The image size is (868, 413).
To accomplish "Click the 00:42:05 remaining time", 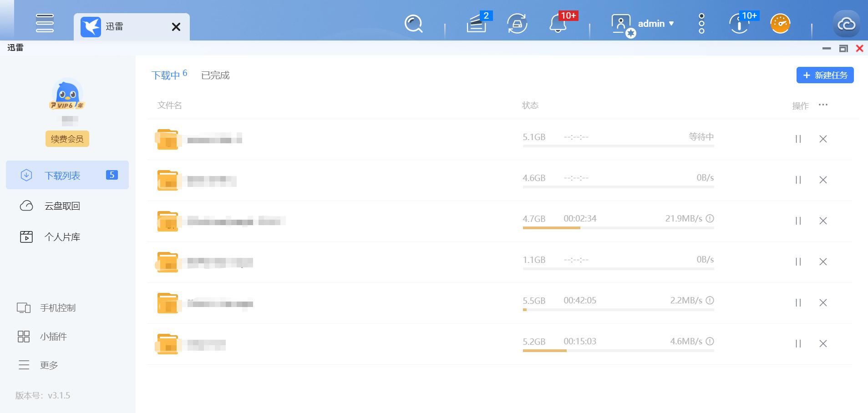I will (x=580, y=301).
